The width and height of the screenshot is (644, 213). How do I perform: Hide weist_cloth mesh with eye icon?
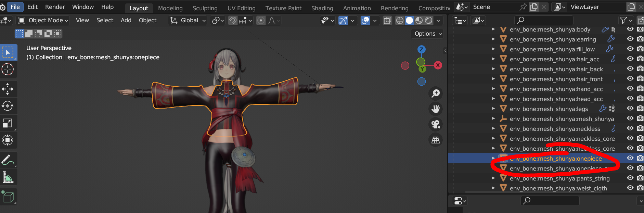630,188
